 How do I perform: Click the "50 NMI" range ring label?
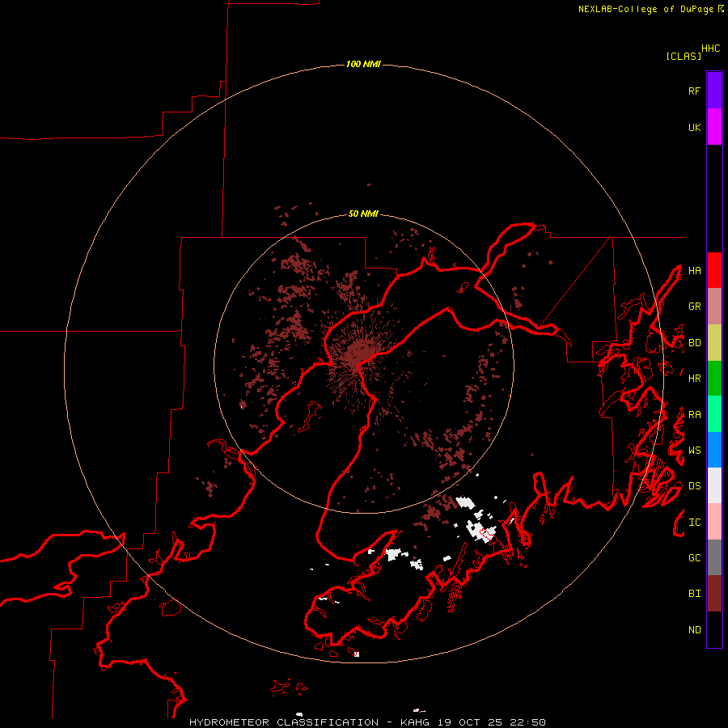click(363, 214)
